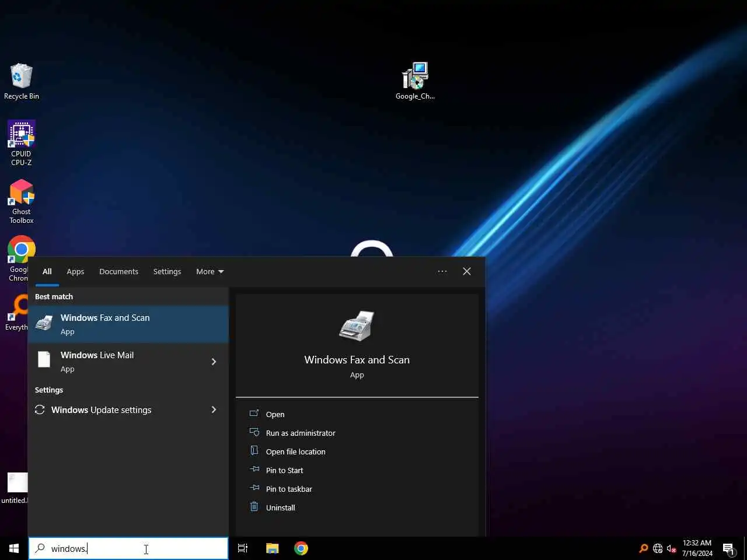
Task: Open the Recycle Bin desktop icon
Action: pos(22,82)
